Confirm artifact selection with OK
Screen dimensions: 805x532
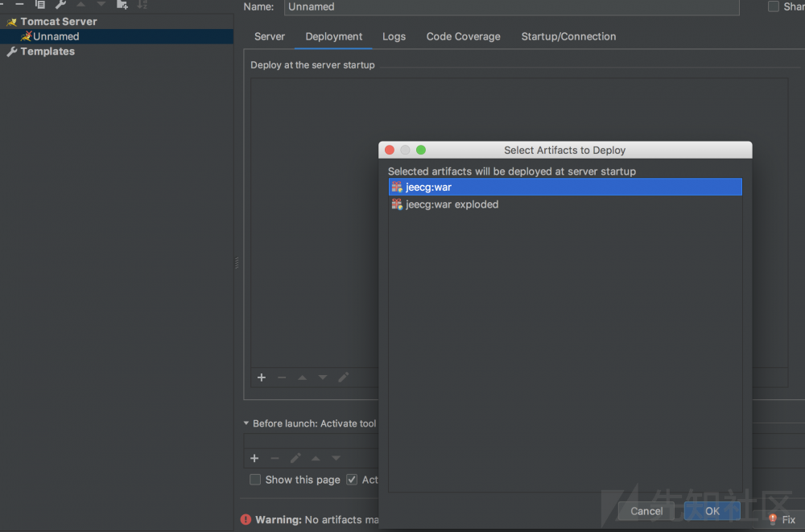click(x=712, y=511)
